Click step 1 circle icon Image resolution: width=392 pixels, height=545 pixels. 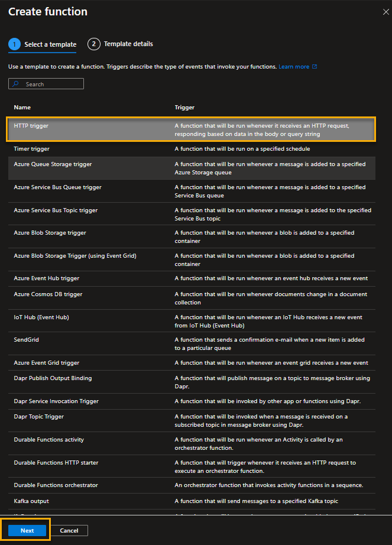tap(14, 44)
